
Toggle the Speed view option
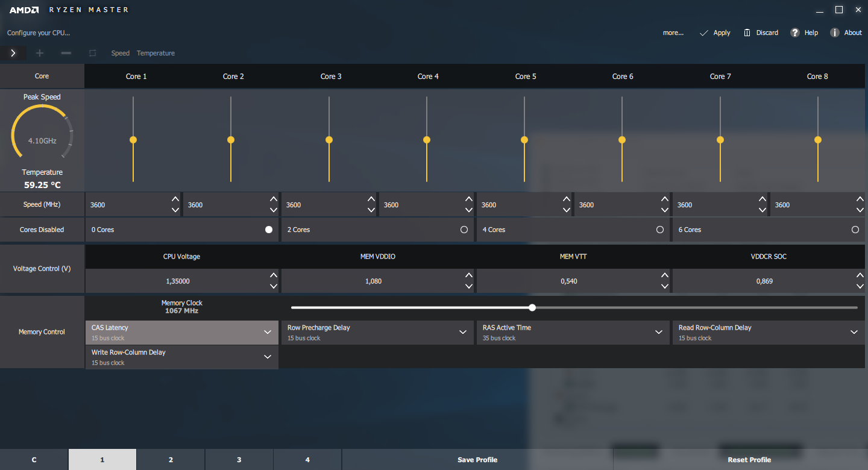pyautogui.click(x=121, y=53)
